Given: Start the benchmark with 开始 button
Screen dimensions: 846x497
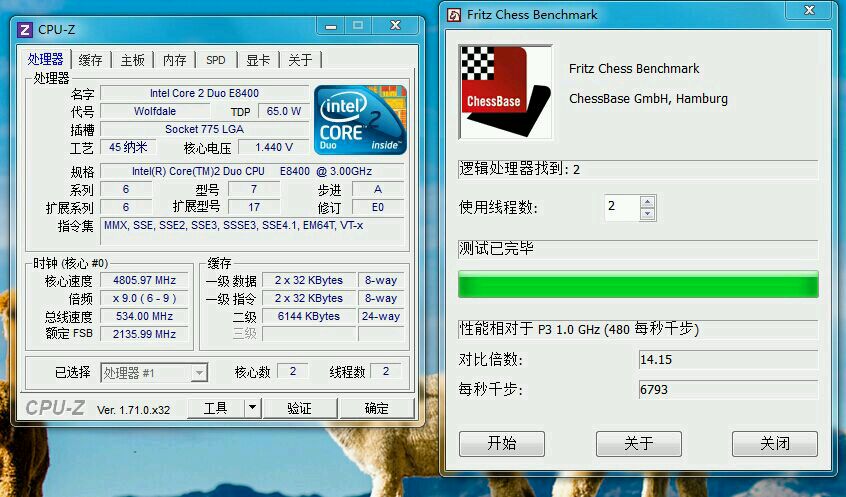Looking at the screenshot, I should tap(502, 444).
